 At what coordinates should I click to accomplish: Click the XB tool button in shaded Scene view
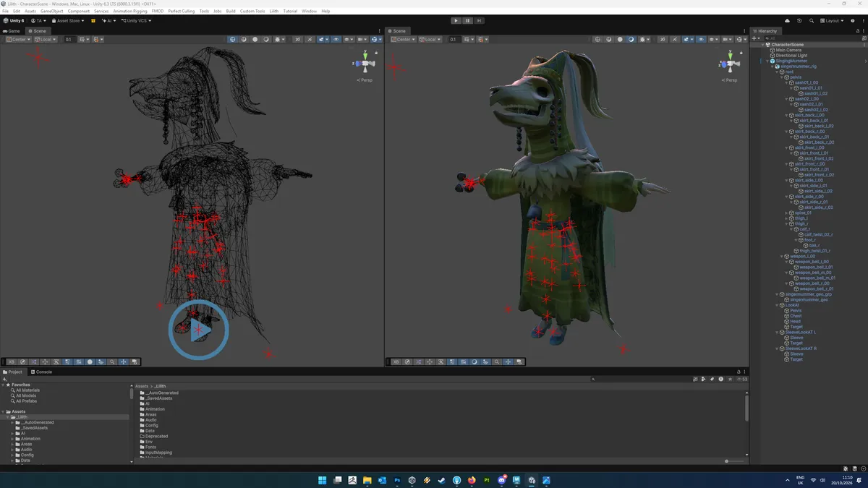pyautogui.click(x=396, y=361)
